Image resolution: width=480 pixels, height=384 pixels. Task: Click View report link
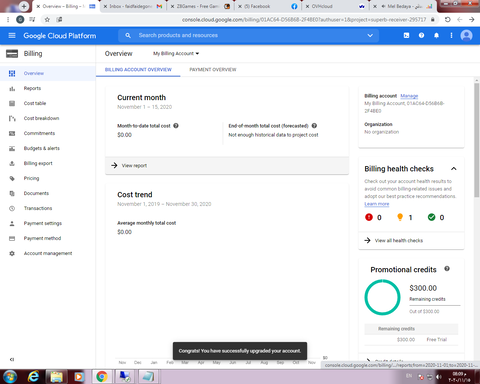tap(134, 165)
